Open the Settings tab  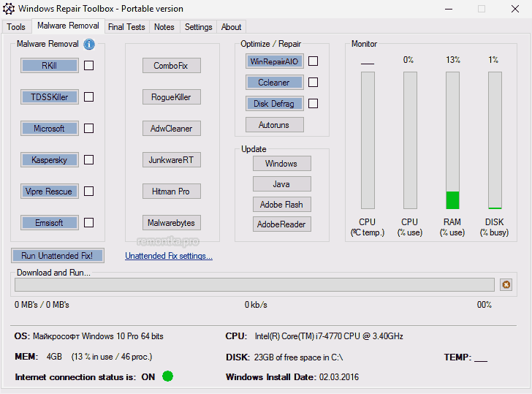(x=198, y=27)
